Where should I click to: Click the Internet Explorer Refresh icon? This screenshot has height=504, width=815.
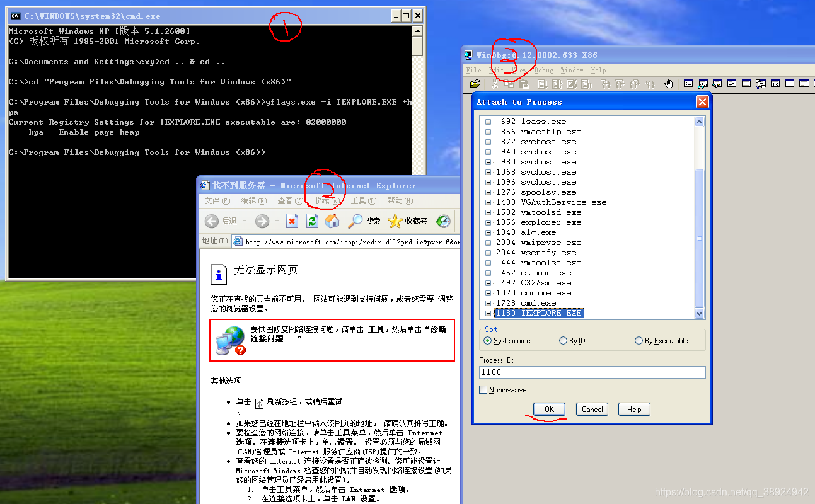click(312, 220)
